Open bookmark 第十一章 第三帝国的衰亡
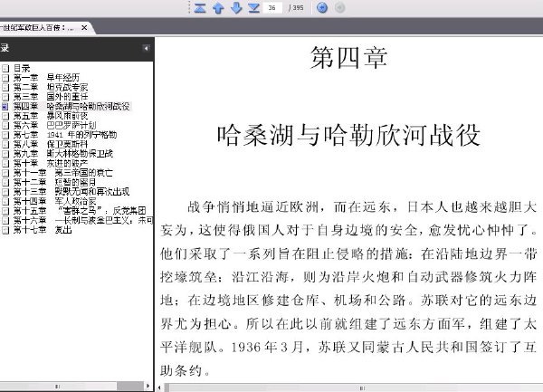The image size is (543, 392). tap(63, 173)
